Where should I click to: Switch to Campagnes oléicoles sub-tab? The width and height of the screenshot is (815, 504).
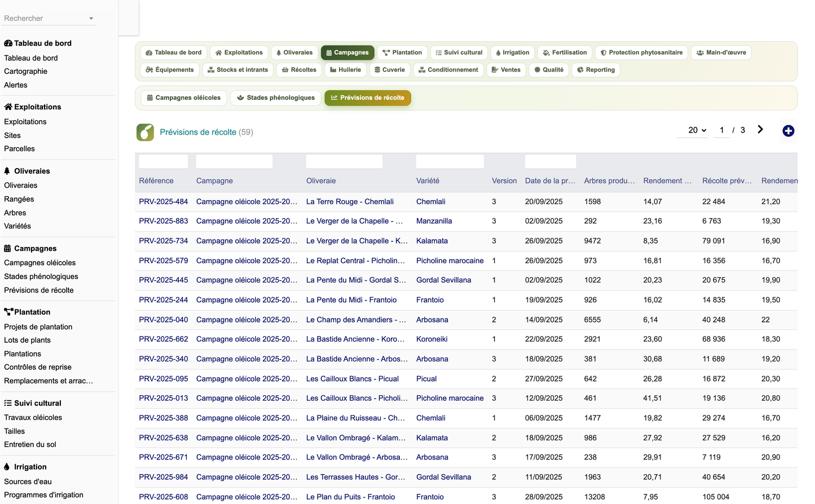coord(184,98)
